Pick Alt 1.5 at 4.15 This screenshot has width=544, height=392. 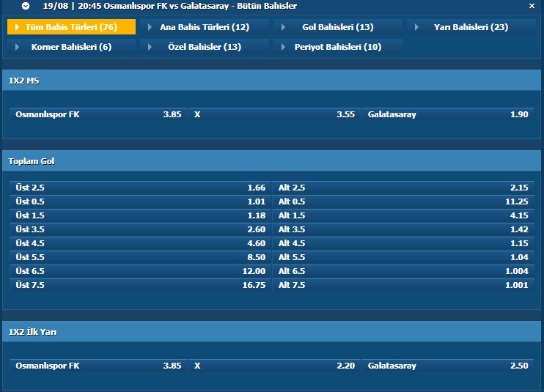click(x=403, y=215)
